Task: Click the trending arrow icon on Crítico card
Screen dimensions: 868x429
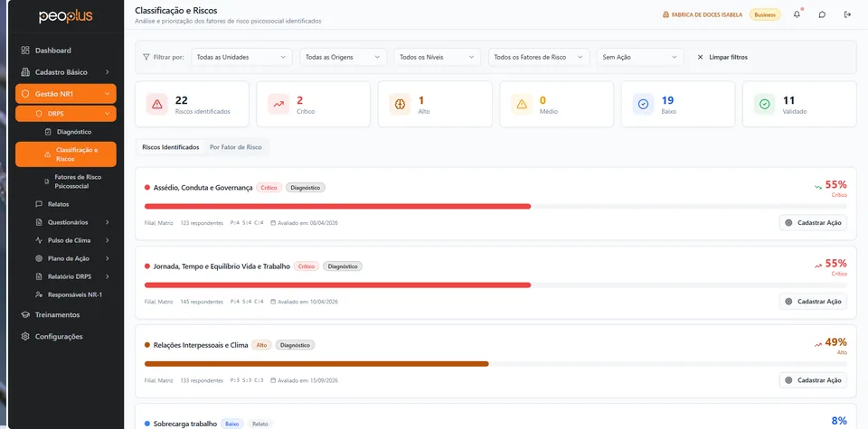Action: pos(278,104)
